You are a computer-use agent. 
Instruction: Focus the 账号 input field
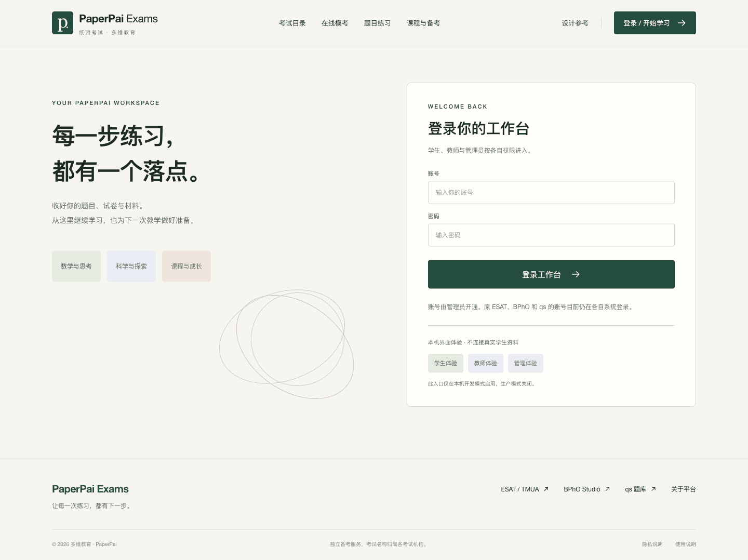pos(551,192)
